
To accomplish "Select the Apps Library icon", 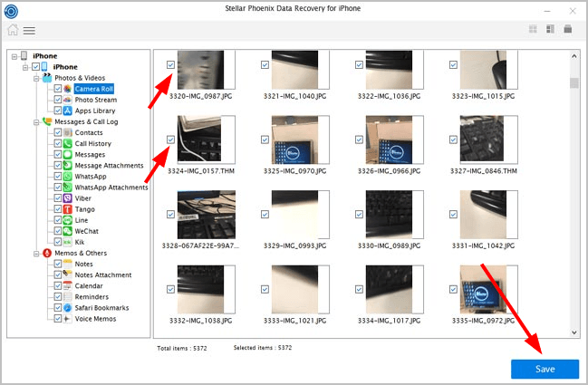I will [68, 111].
